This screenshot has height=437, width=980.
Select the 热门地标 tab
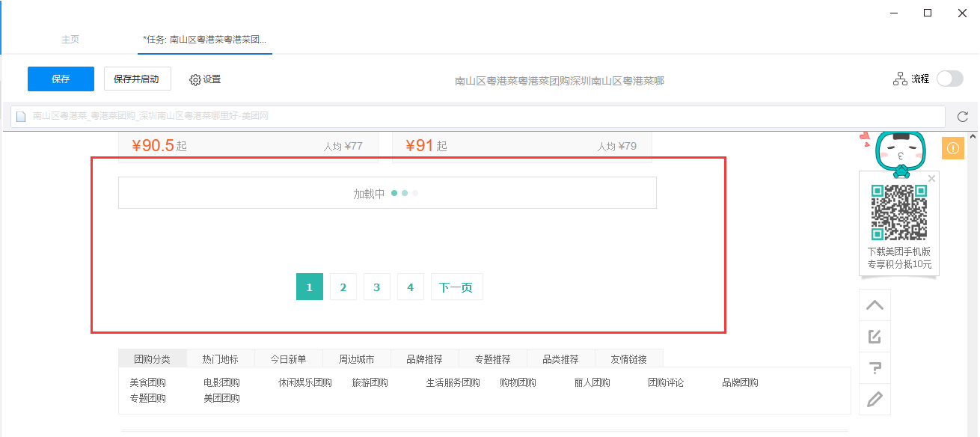(221, 358)
